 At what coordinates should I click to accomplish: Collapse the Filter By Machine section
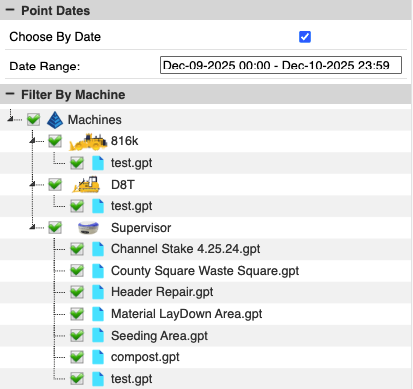10,94
